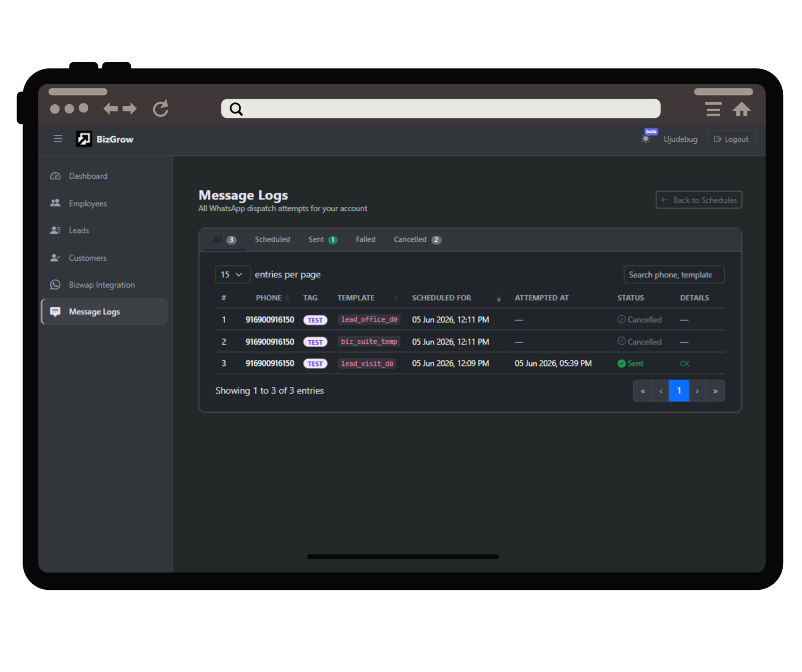Click the Bizwap WhatsApp icon

pyautogui.click(x=55, y=284)
